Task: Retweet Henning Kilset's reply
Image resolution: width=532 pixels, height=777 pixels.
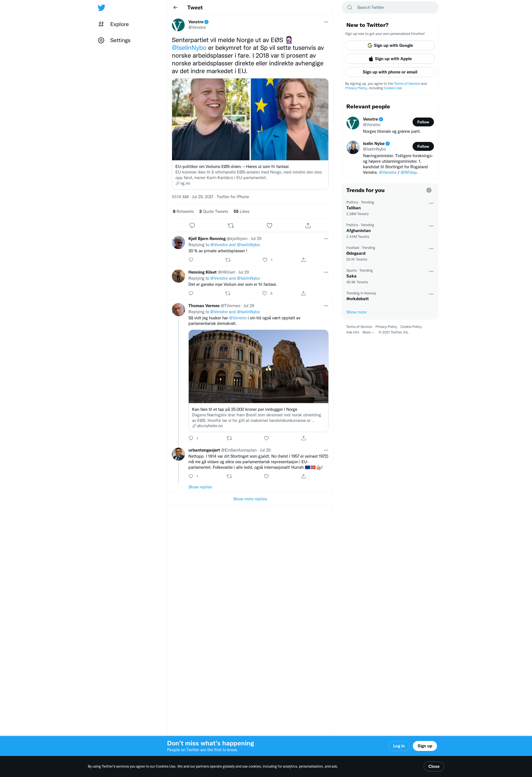Action: pyautogui.click(x=228, y=293)
